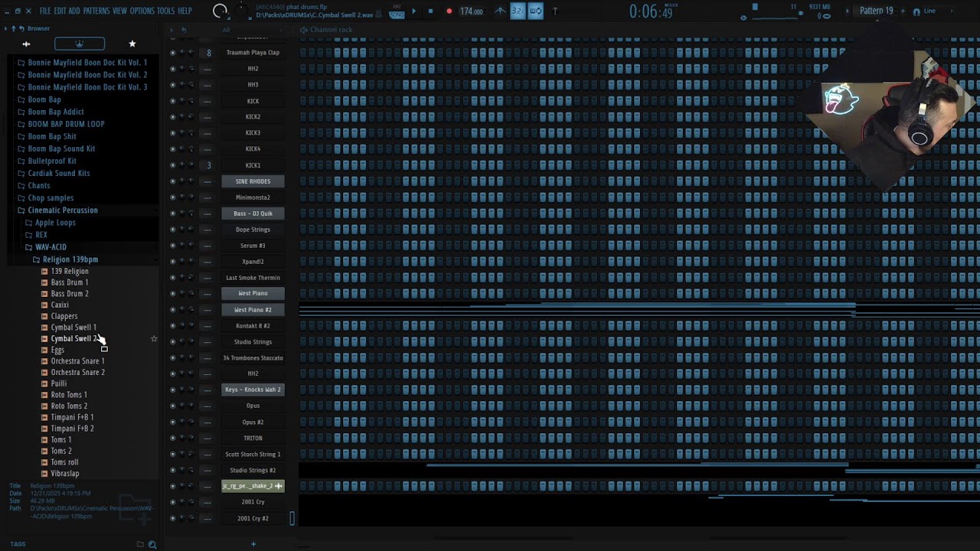Open the Bass - DJ Quik channel
The height and width of the screenshot is (551, 980).
click(253, 214)
